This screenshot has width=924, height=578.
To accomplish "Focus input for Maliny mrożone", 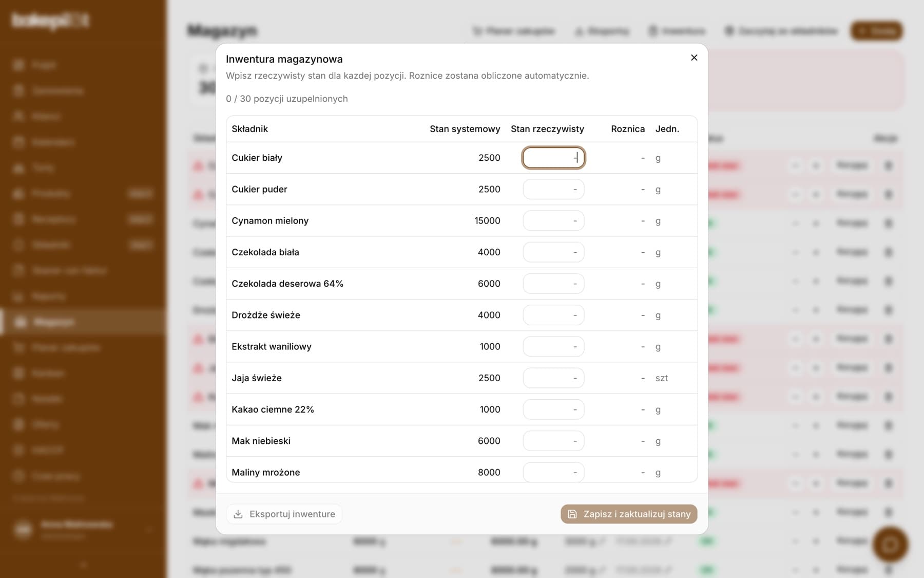I will pos(553,472).
